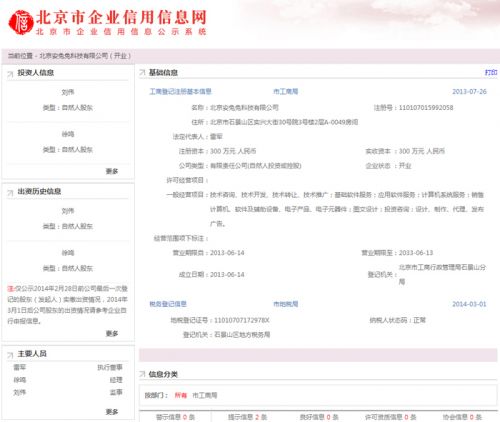The height and width of the screenshot is (422, 500).
Task: Click the 企业状态 开业 value
Action: (x=405, y=166)
